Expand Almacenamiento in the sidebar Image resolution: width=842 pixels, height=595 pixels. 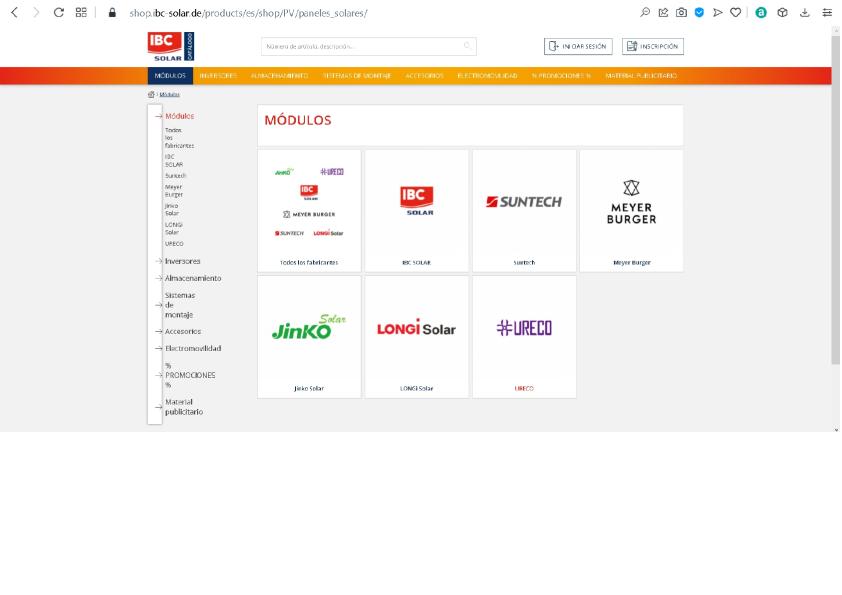tap(193, 278)
